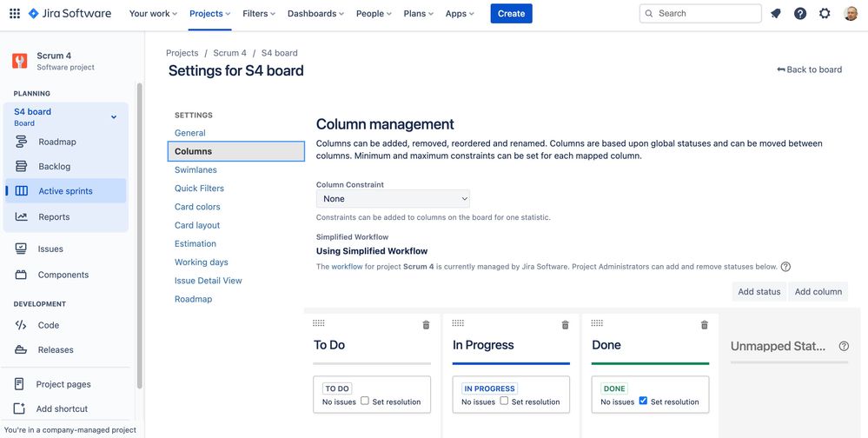Click the Roadmap sidebar icon
The width and height of the screenshot is (868, 438).
[x=21, y=142]
